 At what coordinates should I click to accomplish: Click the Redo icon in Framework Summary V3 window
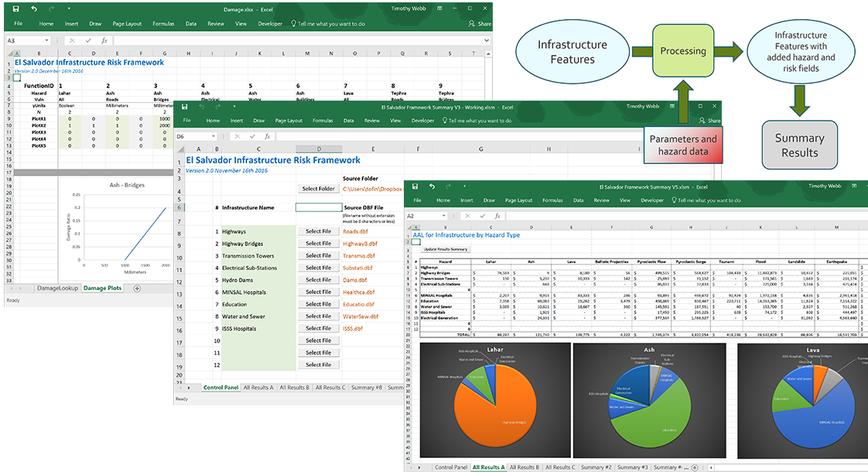tap(218, 106)
